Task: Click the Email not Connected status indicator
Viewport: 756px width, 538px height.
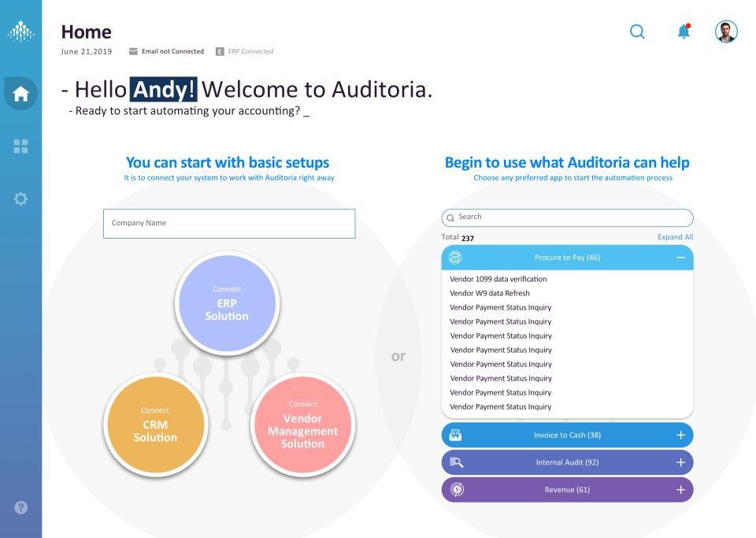Action: coord(165,51)
